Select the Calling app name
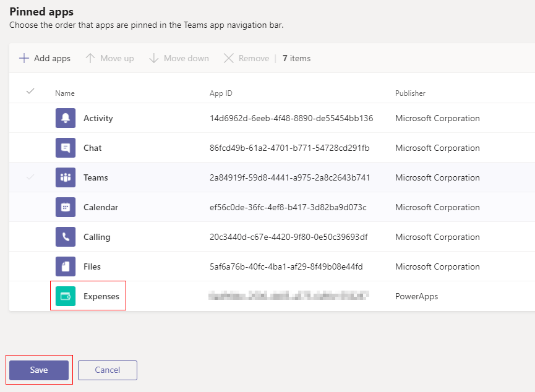 (x=97, y=237)
